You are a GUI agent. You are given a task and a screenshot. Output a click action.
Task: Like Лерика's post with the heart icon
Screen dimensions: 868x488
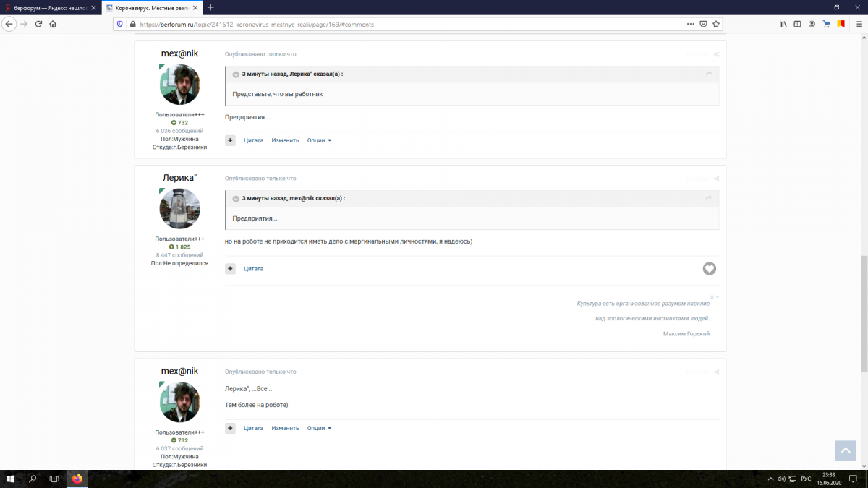[710, 269]
